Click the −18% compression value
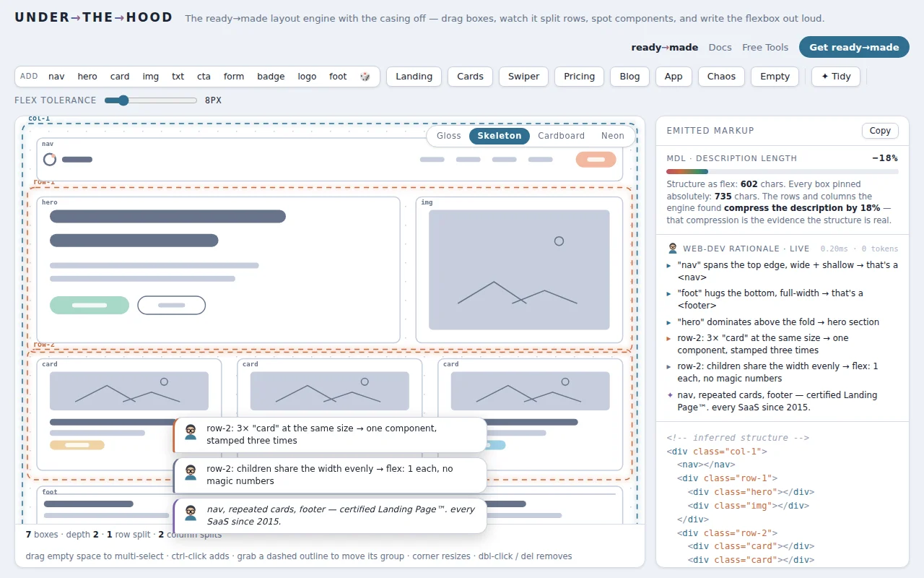The image size is (924, 578). [885, 158]
